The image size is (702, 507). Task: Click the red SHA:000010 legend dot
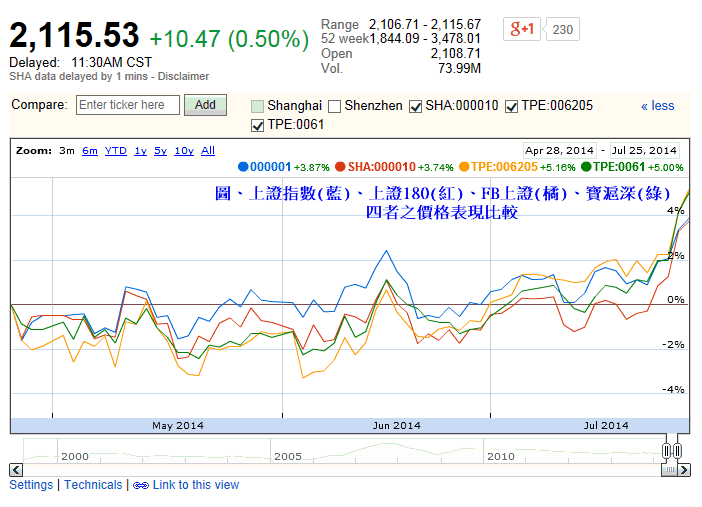point(340,167)
